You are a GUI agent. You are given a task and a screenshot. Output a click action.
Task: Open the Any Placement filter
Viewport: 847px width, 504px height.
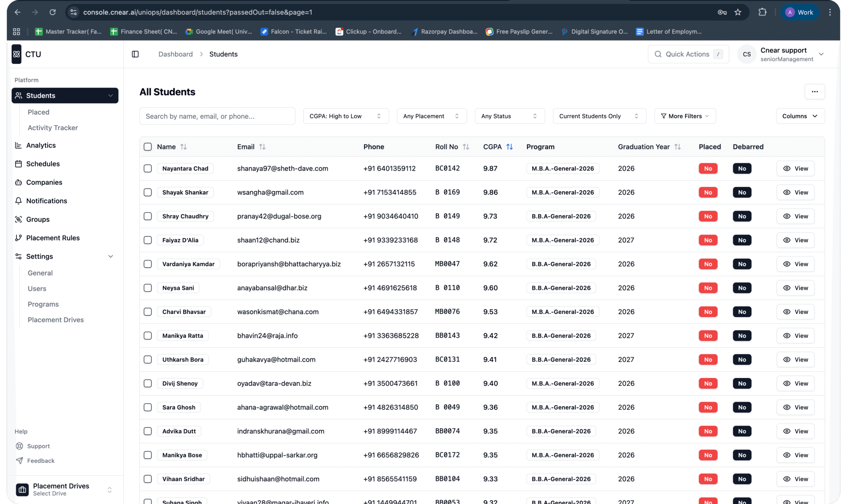(431, 116)
